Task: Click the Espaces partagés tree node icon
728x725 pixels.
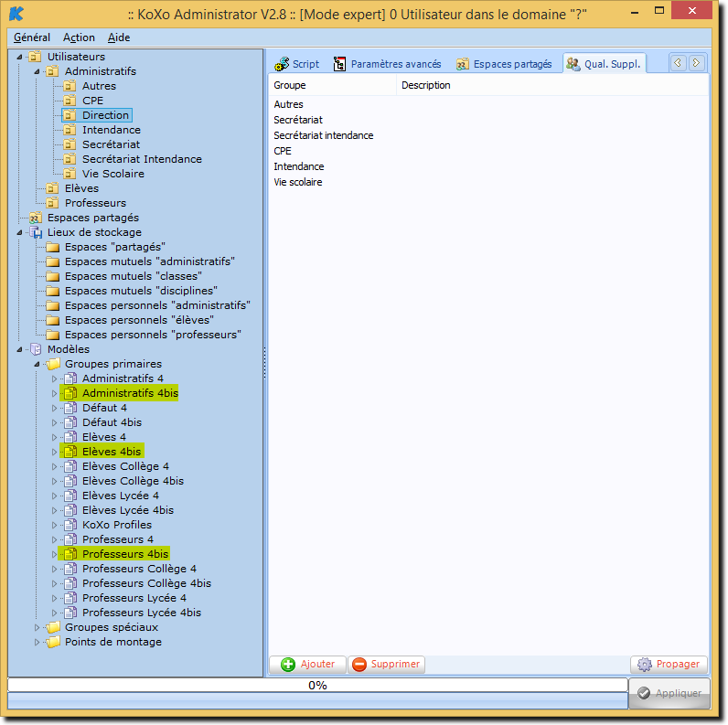Action: pyautogui.click(x=35, y=218)
